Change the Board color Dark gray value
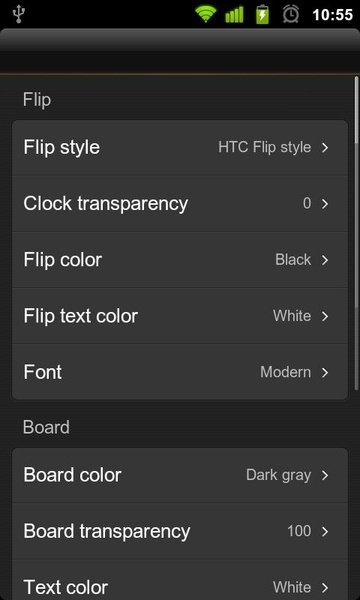 tap(279, 475)
